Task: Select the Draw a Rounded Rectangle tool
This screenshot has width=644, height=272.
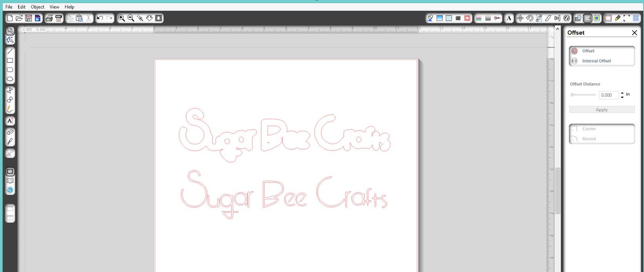Action: (x=10, y=70)
